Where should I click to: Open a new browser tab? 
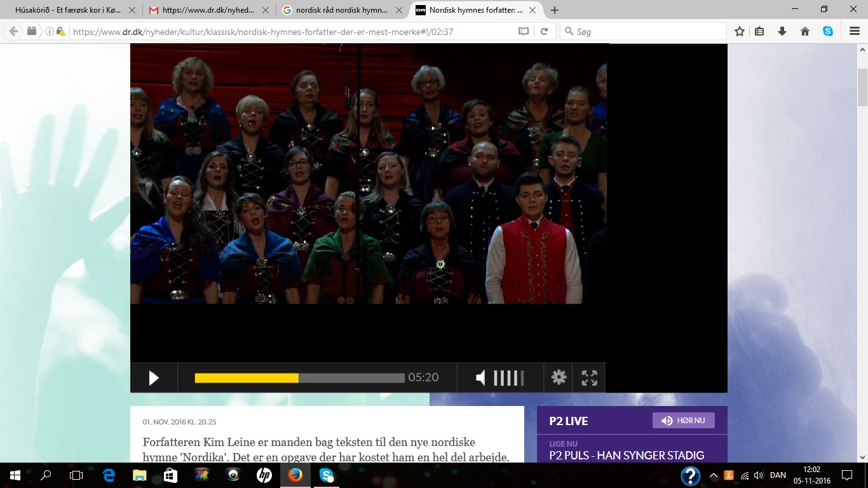point(555,10)
